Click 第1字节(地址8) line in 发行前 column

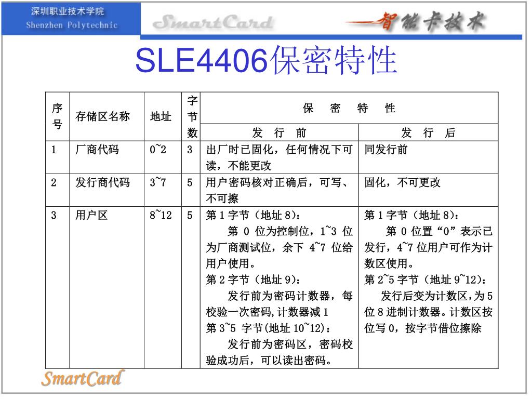(x=253, y=215)
